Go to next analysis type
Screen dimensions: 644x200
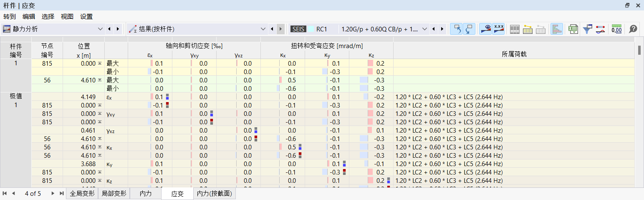coord(118,29)
